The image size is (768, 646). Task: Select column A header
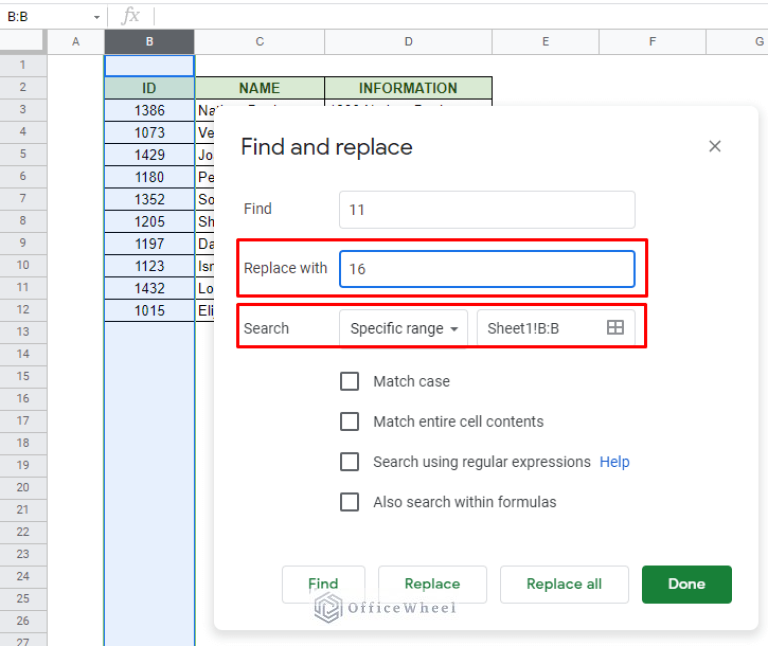click(75, 42)
